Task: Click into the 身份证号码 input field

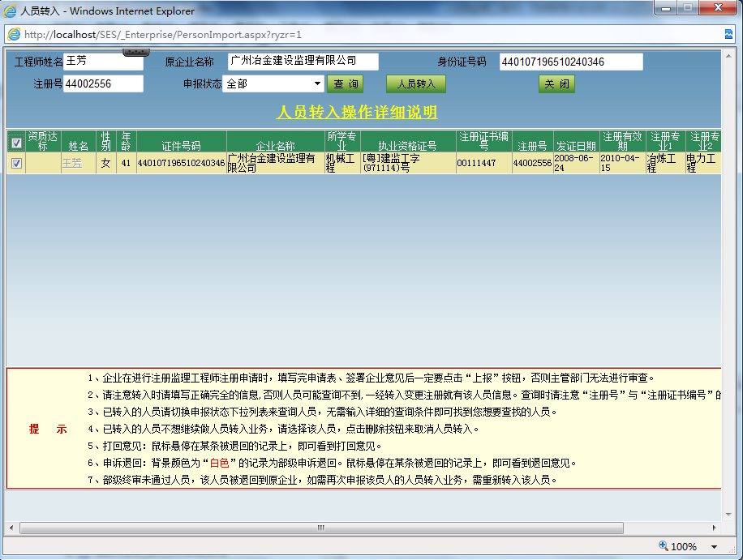Action: (570, 62)
